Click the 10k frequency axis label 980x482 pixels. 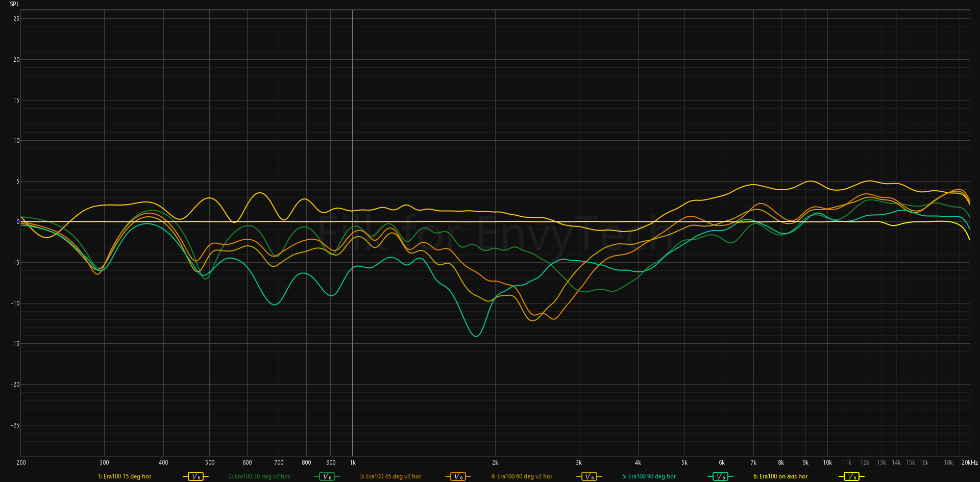point(827,463)
